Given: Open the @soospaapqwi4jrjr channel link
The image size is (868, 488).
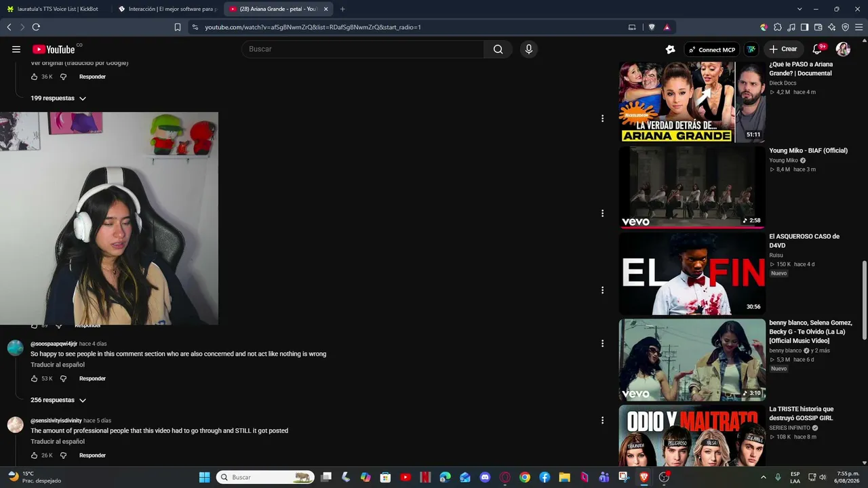Looking at the screenshot, I should click(54, 344).
